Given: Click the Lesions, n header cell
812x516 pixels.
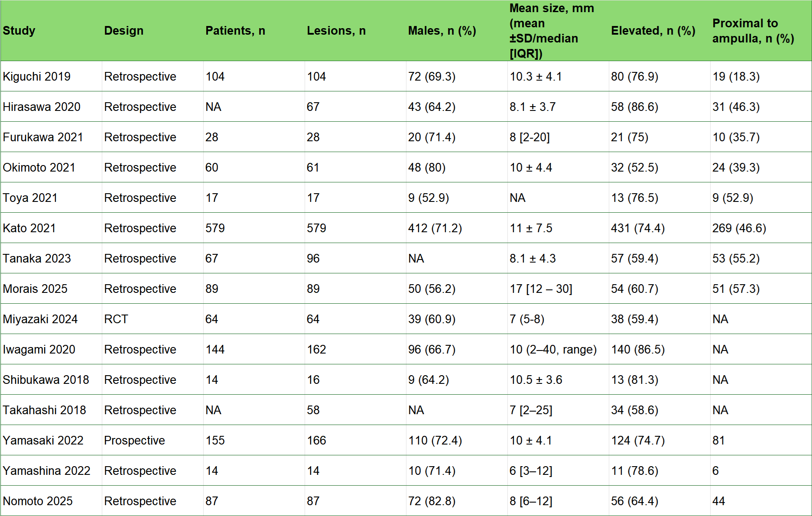Looking at the screenshot, I should pyautogui.click(x=355, y=31).
